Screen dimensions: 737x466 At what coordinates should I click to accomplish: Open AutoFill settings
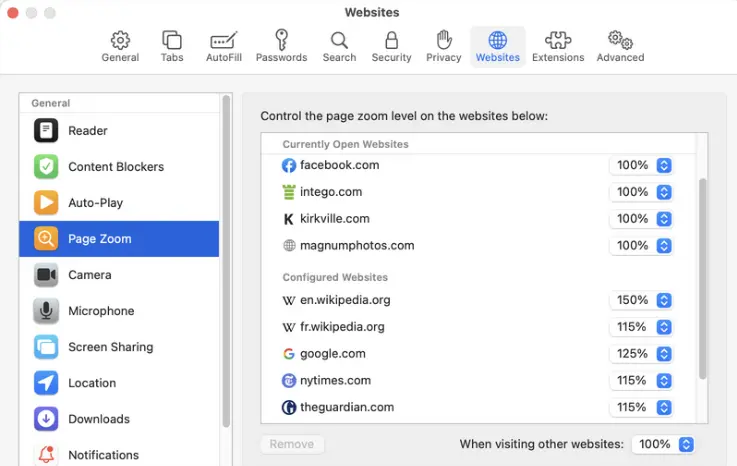click(x=223, y=46)
